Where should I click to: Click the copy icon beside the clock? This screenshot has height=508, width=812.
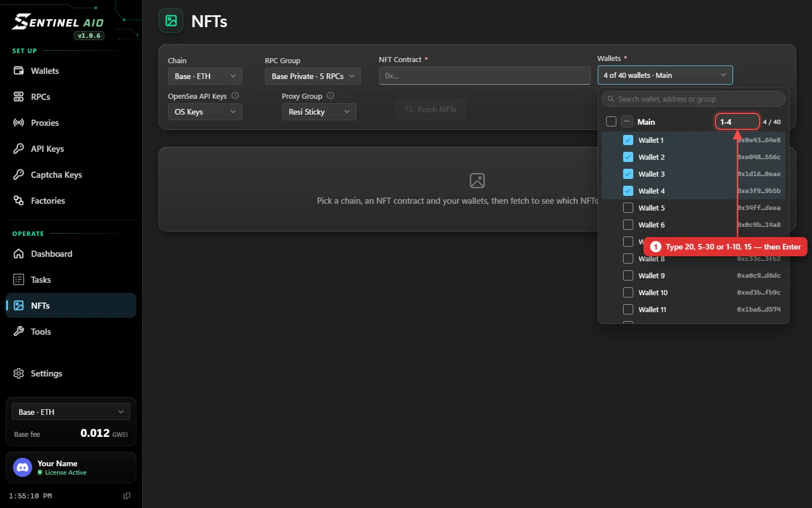coord(127,496)
